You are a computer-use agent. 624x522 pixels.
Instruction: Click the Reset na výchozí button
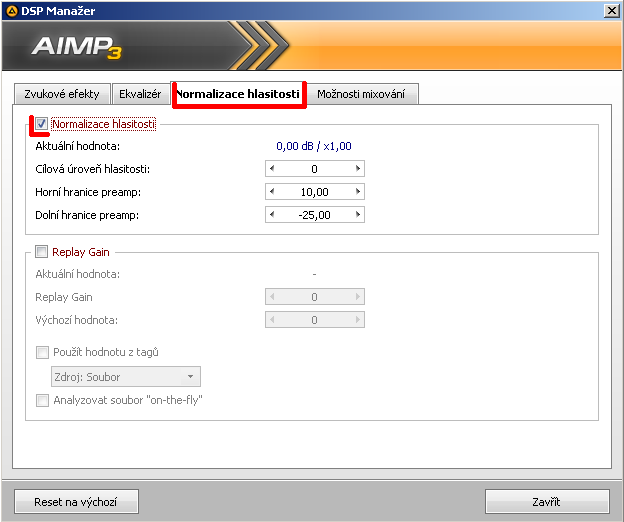click(x=76, y=502)
